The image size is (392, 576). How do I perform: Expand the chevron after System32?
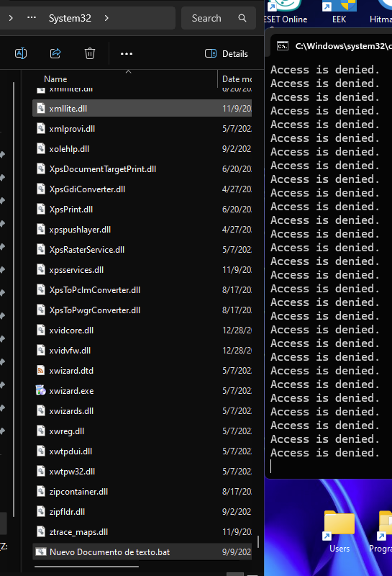(106, 18)
